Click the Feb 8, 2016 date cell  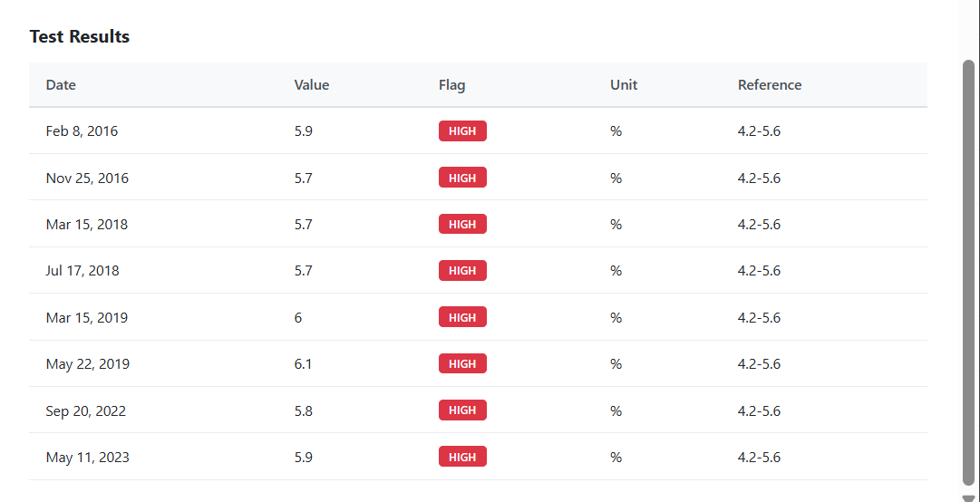pos(82,131)
